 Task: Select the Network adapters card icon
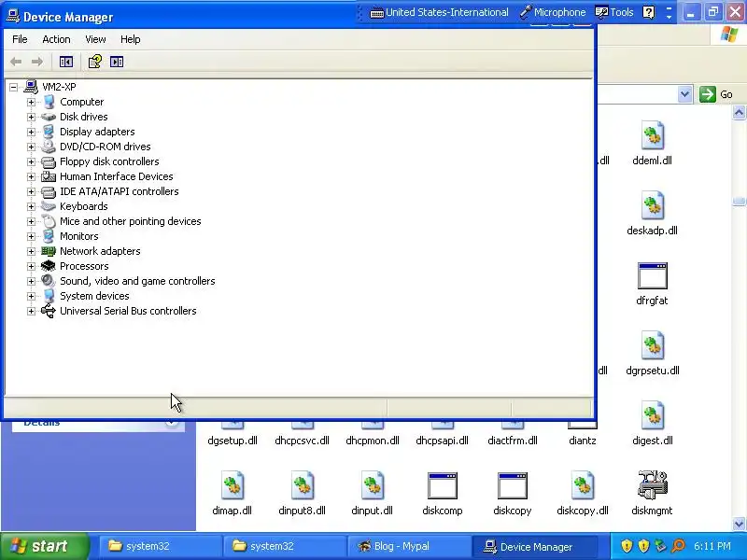point(49,251)
